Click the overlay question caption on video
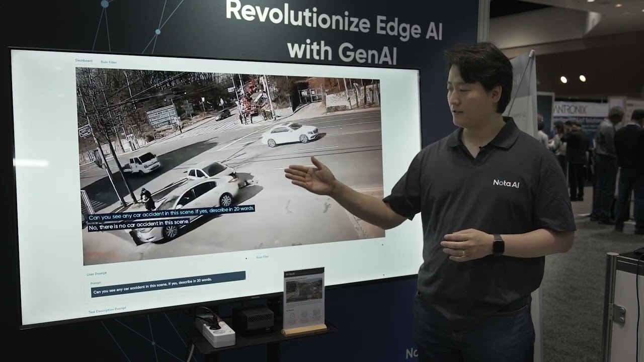 click(x=171, y=213)
